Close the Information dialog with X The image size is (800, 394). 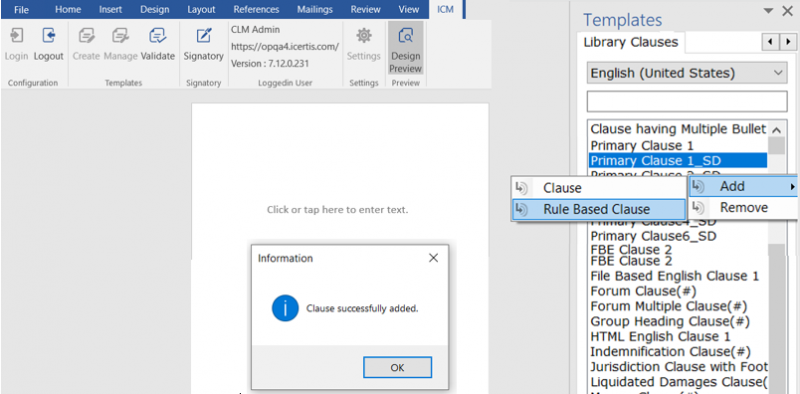pyautogui.click(x=434, y=258)
